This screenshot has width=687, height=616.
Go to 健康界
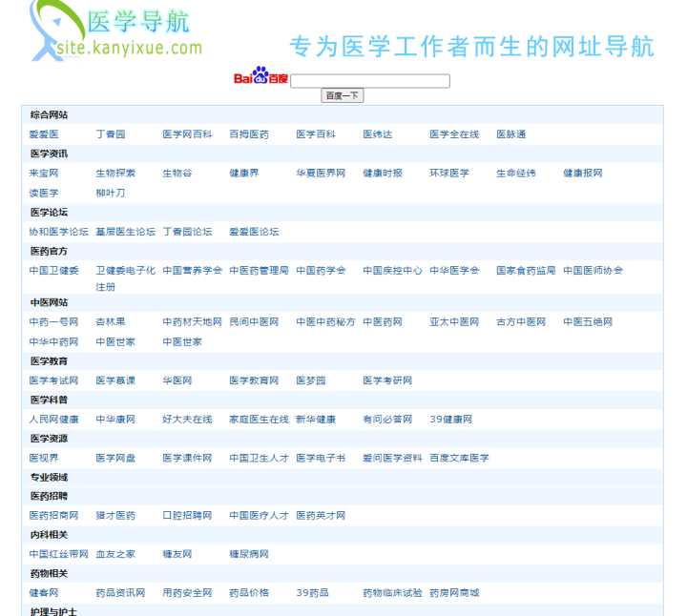(x=244, y=174)
